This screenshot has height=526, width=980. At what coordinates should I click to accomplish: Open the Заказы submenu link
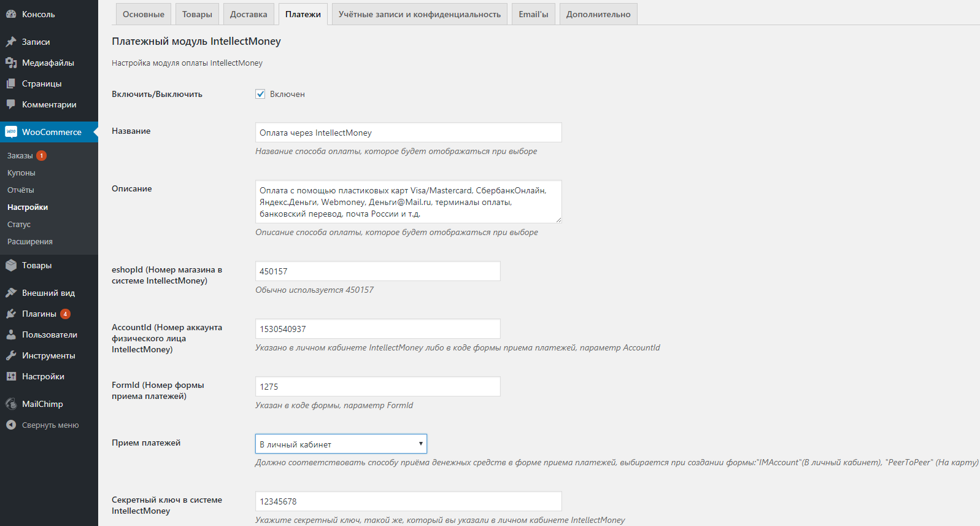20,156
